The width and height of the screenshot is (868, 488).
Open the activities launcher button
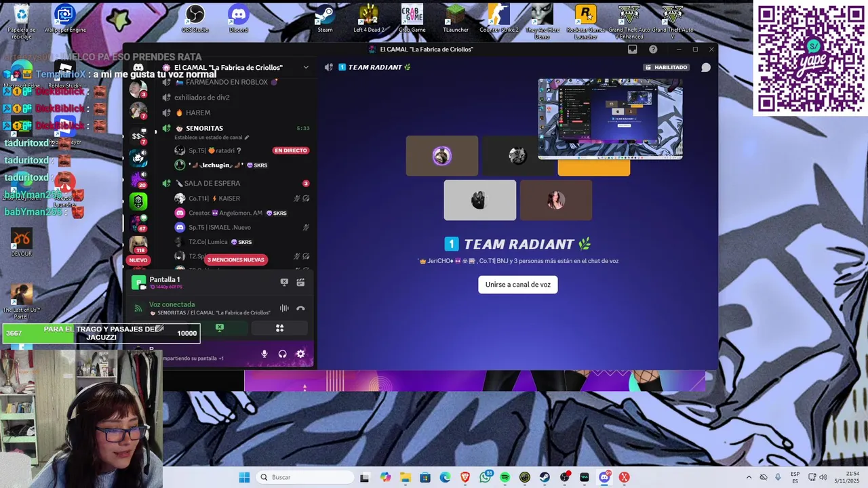[x=279, y=328]
